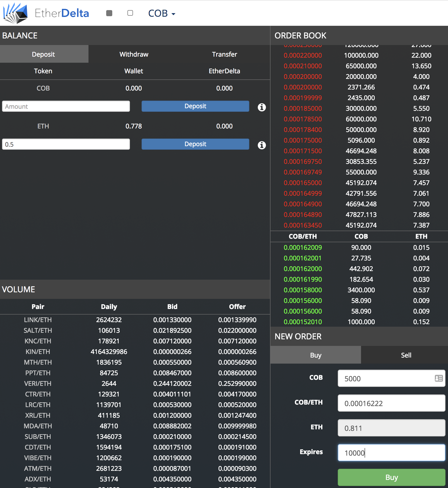Select the Sell tab in New Order
This screenshot has width=448, height=488.
406,355
